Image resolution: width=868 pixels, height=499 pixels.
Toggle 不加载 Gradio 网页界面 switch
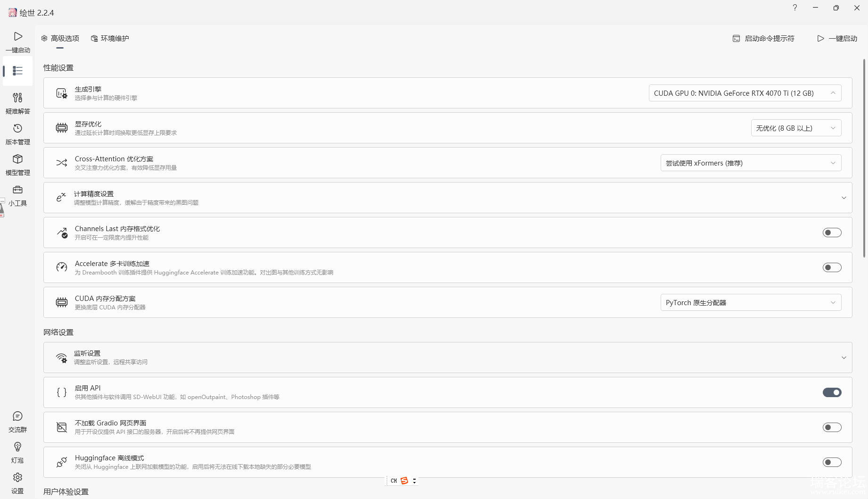(832, 427)
